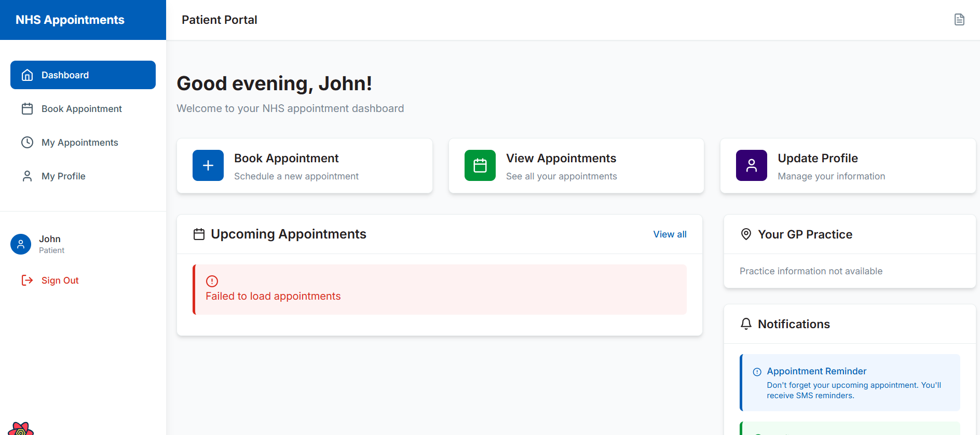
Task: Open Book Appointment in the sidebar
Action: click(83, 109)
